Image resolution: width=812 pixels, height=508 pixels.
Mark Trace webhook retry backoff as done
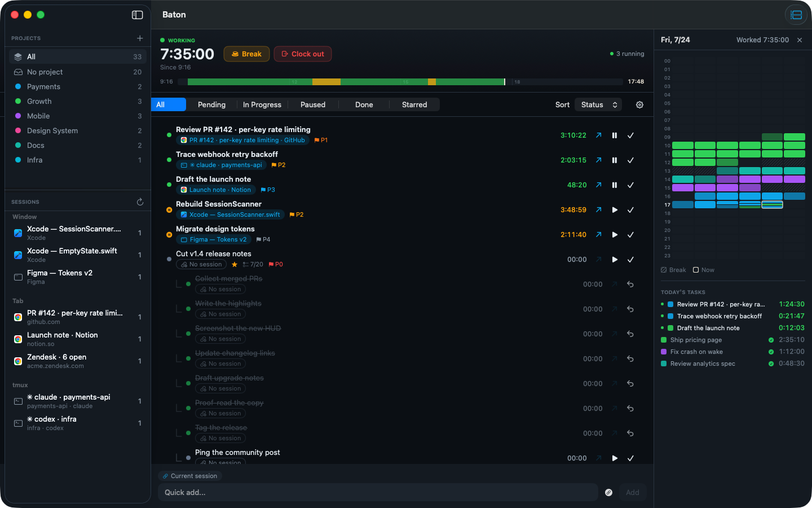(x=630, y=160)
